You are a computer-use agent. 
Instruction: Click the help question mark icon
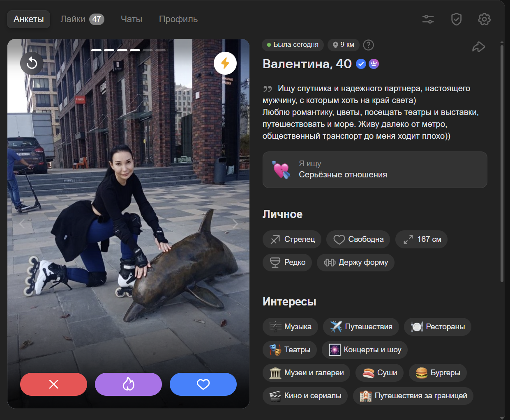369,45
